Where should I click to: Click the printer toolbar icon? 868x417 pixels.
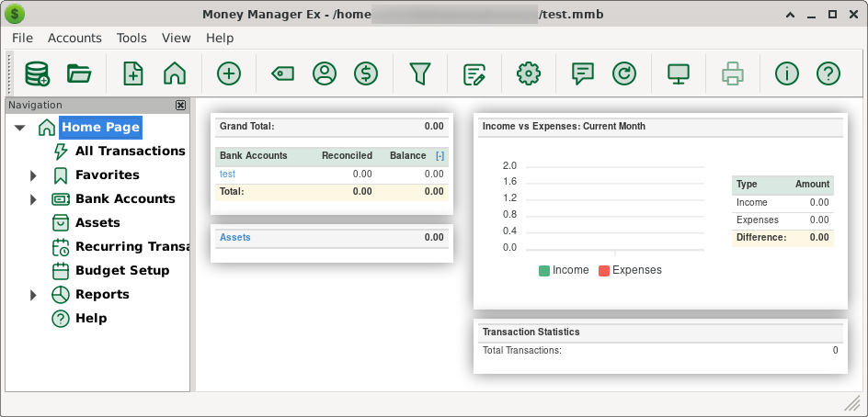pos(732,73)
